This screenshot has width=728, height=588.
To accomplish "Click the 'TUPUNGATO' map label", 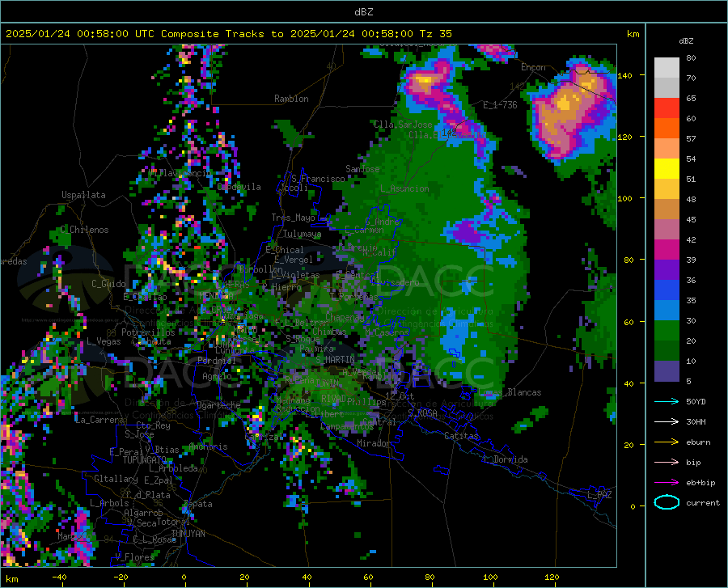I will pyautogui.click(x=145, y=460).
